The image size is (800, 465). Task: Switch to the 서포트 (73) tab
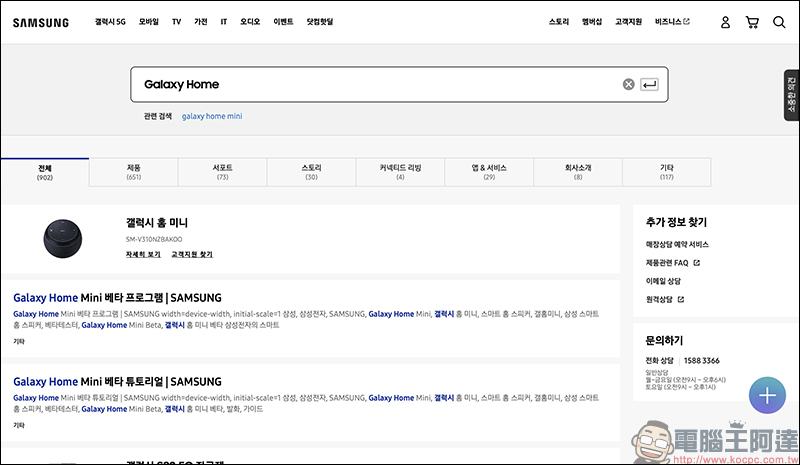click(x=222, y=173)
